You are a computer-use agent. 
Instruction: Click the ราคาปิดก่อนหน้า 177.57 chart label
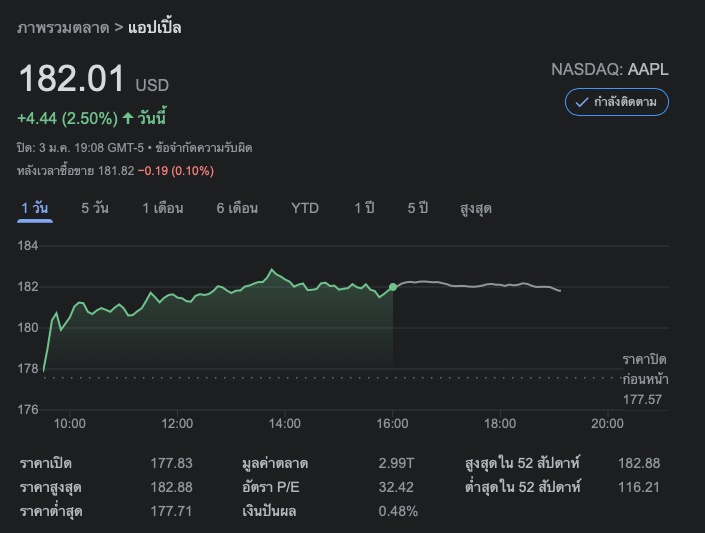(645, 379)
